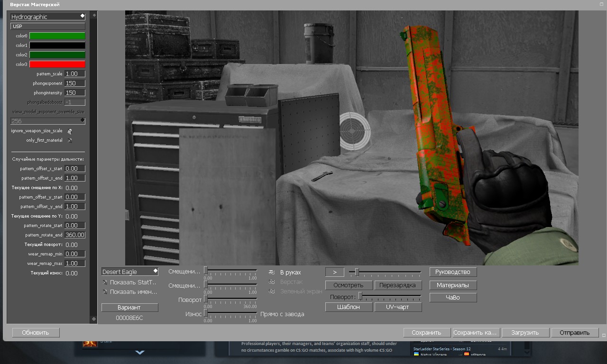Toggle the Показать StatT... checkbox

tap(105, 282)
